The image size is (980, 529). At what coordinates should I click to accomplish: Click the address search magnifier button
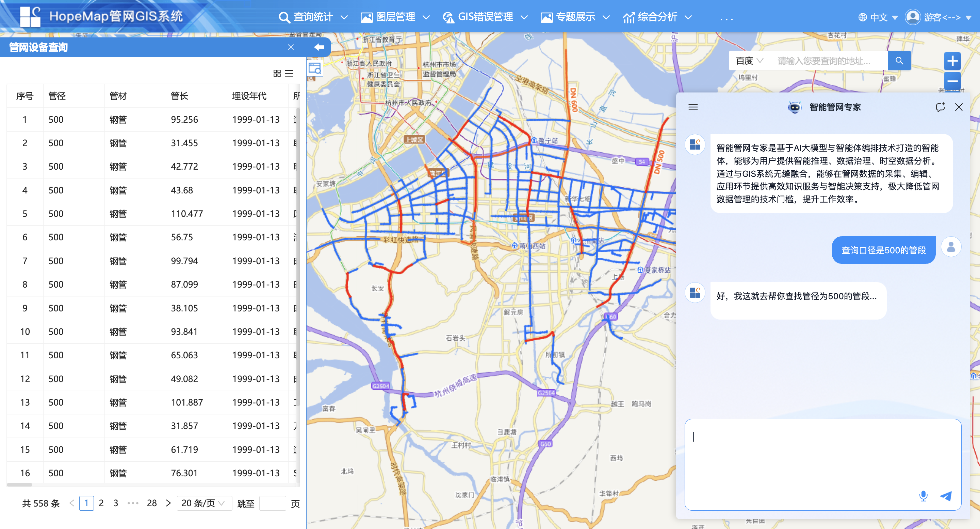point(899,61)
